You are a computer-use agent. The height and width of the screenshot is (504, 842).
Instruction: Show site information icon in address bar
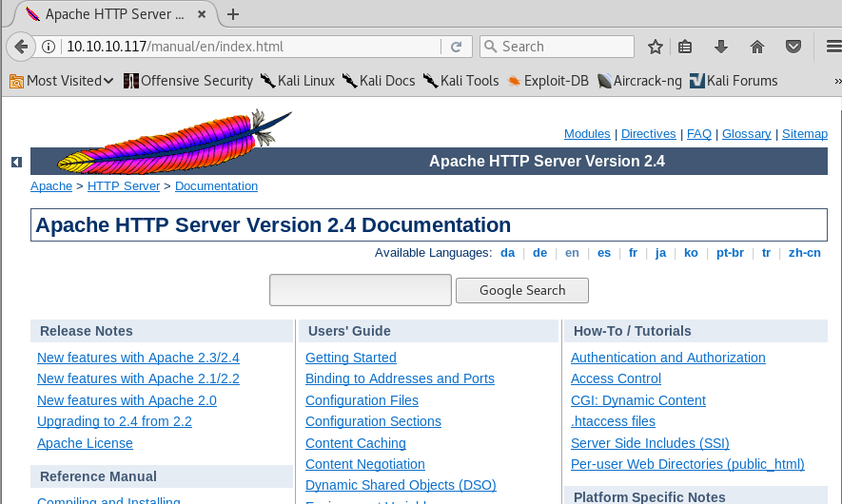(x=49, y=47)
